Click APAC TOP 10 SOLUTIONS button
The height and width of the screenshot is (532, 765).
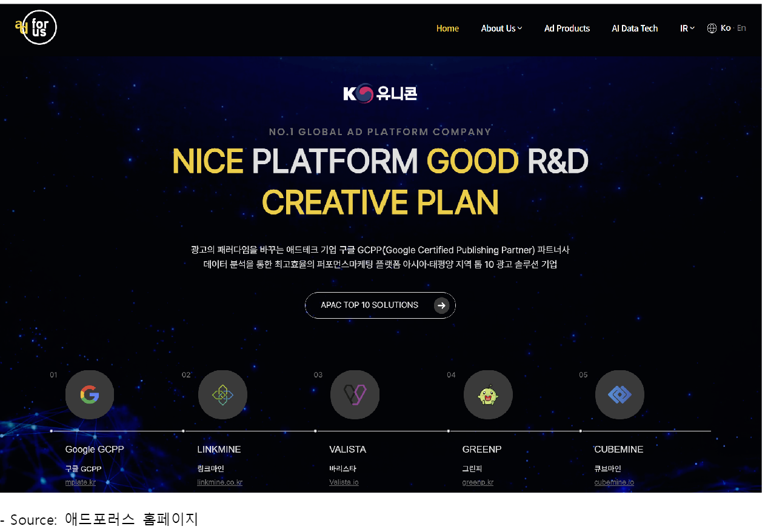click(x=380, y=305)
